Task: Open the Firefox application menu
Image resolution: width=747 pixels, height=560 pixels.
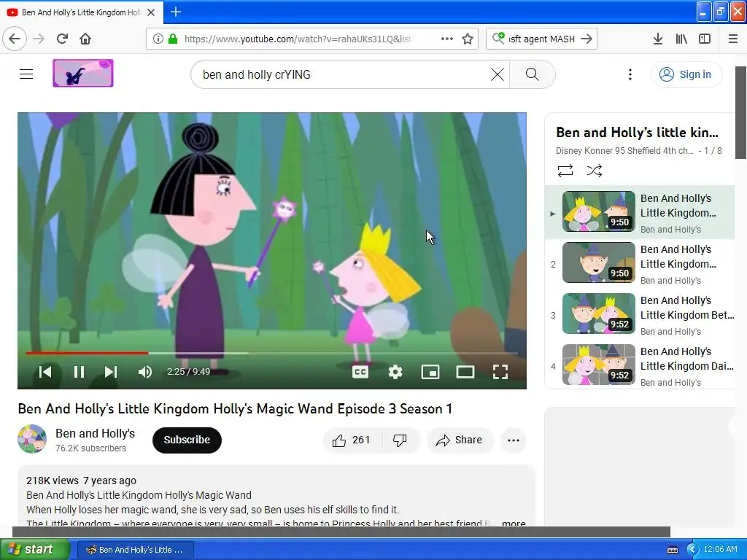Action: point(733,39)
